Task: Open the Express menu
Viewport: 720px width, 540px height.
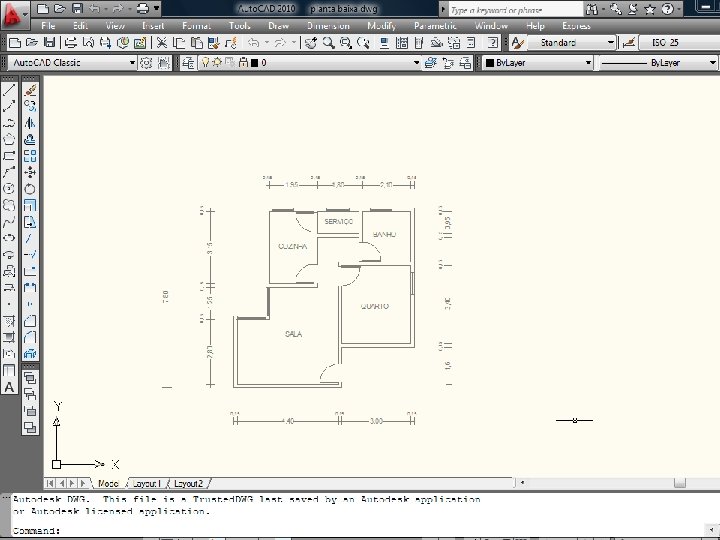Action: [576, 26]
